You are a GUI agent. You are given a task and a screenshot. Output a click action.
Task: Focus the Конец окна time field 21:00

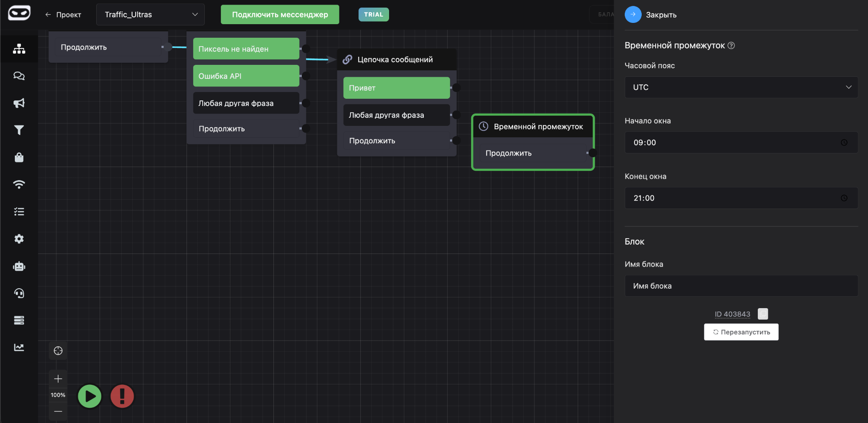tap(741, 198)
